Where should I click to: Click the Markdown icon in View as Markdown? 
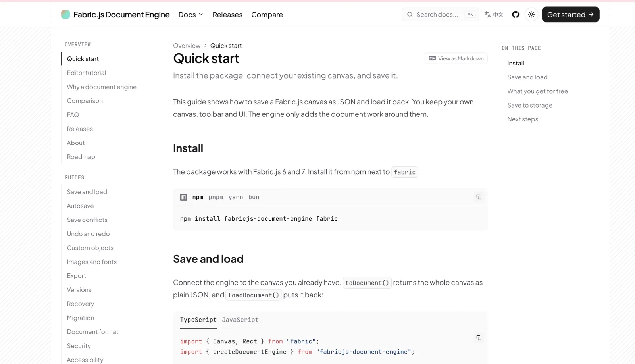pyautogui.click(x=432, y=58)
